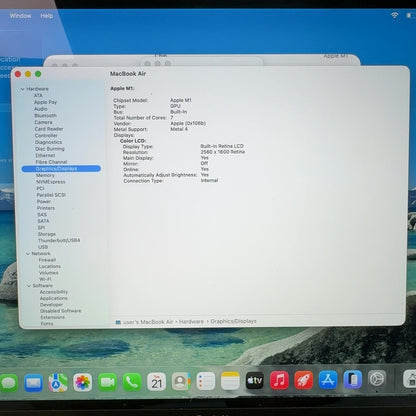Collapse the Software section in sidebar
The height and width of the screenshot is (416, 416).
[29, 286]
